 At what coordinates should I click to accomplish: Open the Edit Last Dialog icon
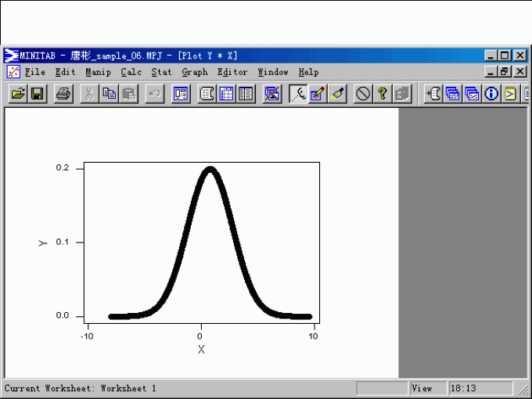point(181,94)
